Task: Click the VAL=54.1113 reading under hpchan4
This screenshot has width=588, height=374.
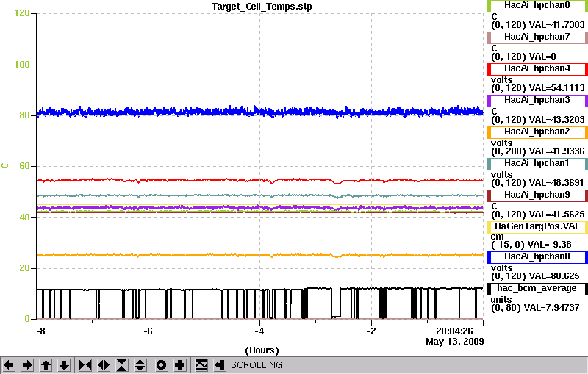Action: tap(556, 87)
